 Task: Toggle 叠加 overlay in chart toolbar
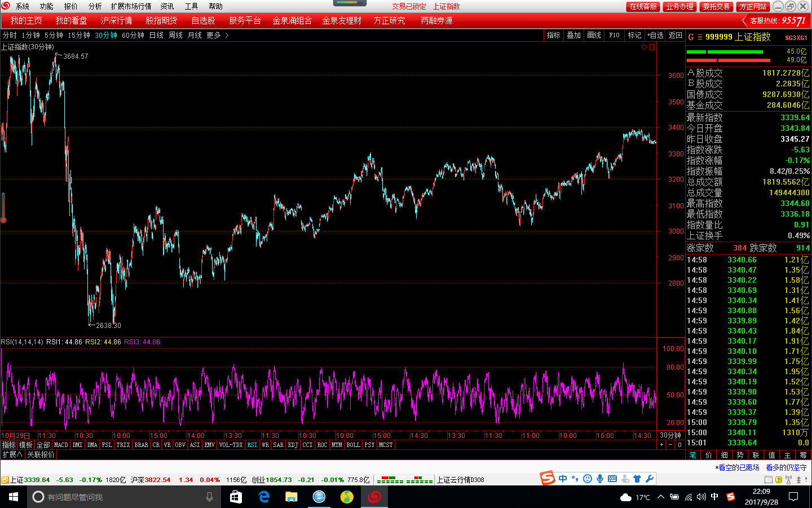pyautogui.click(x=574, y=35)
